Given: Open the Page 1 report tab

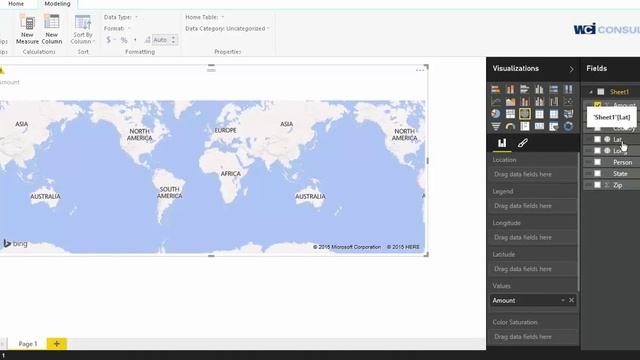Looking at the screenshot, I should coord(28,344).
